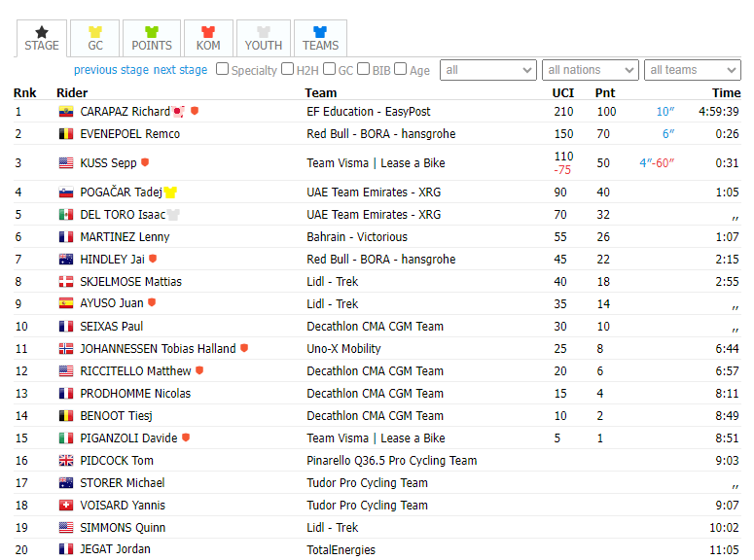This screenshot has height=560, width=754.
Task: Click Mexican flag beside DEL TORO Isaac
Action: pos(66,215)
